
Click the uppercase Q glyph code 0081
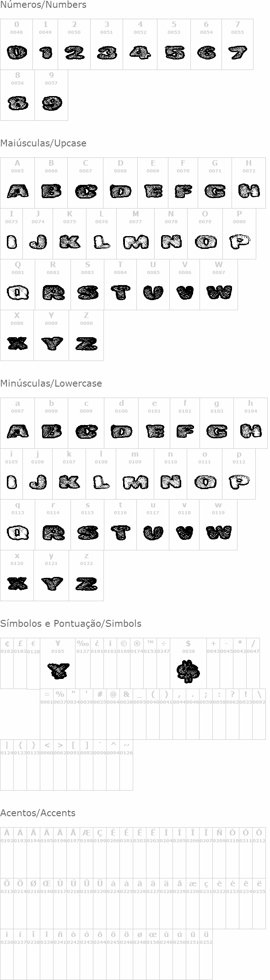pyautogui.click(x=18, y=272)
